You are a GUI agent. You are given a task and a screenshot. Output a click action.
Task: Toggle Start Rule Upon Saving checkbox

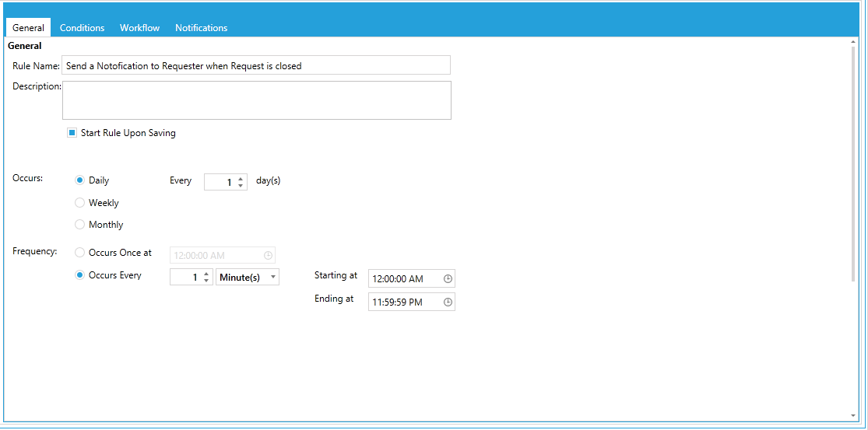click(72, 133)
